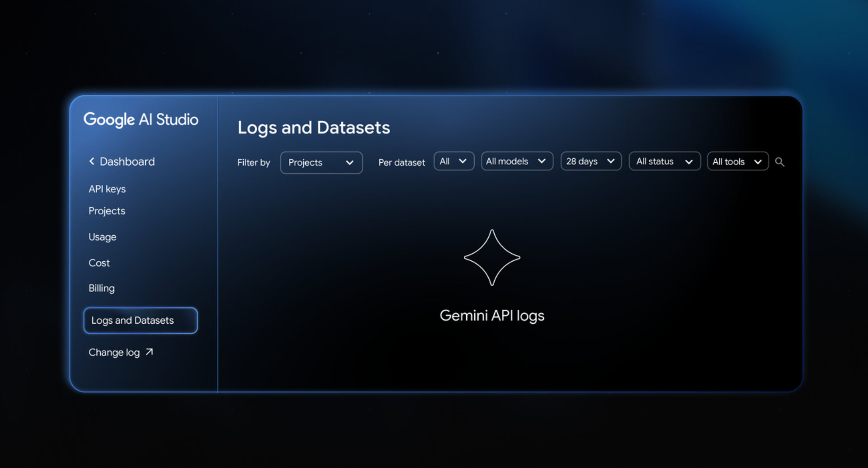Open the All models dropdown
The width and height of the screenshot is (868, 468).
(x=517, y=161)
